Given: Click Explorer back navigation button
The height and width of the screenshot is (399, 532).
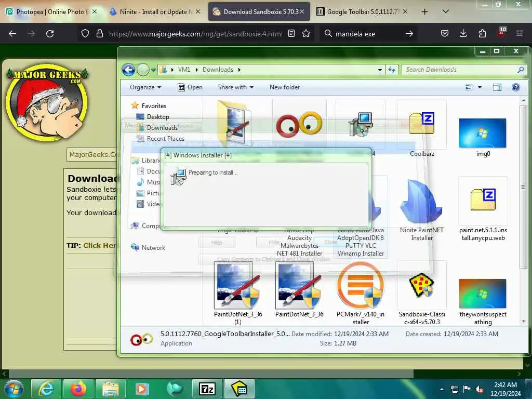Looking at the screenshot, I should [x=129, y=70].
